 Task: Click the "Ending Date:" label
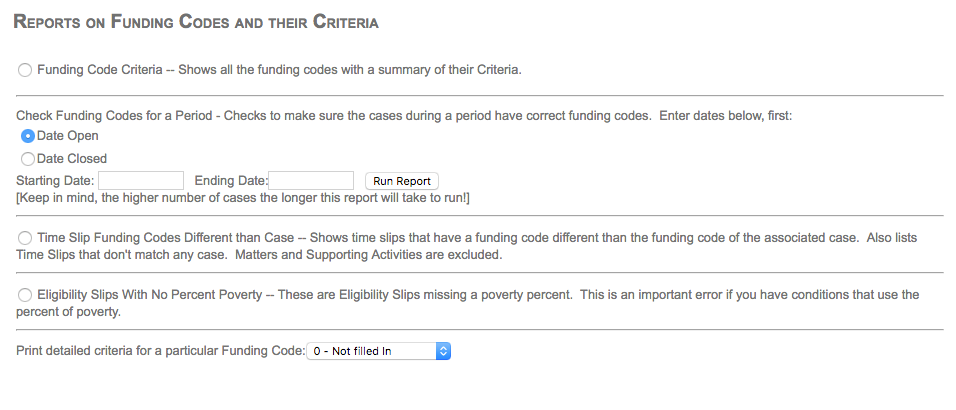(x=232, y=181)
